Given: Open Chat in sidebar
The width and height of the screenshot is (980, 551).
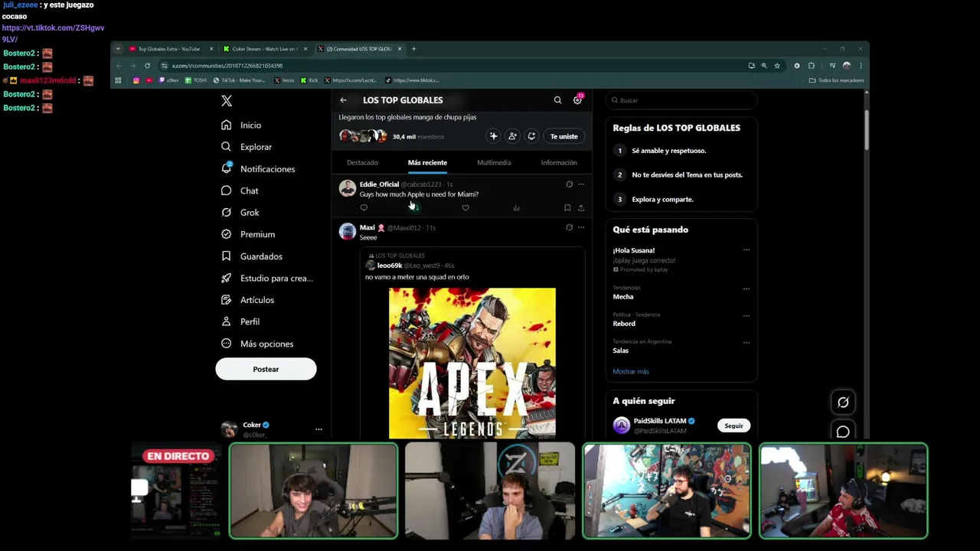Looking at the screenshot, I should (x=240, y=191).
